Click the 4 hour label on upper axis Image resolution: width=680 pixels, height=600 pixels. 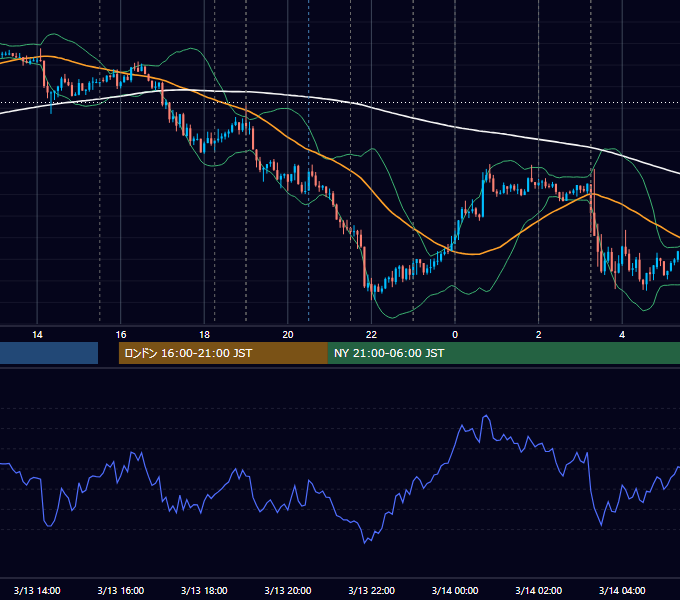622,335
